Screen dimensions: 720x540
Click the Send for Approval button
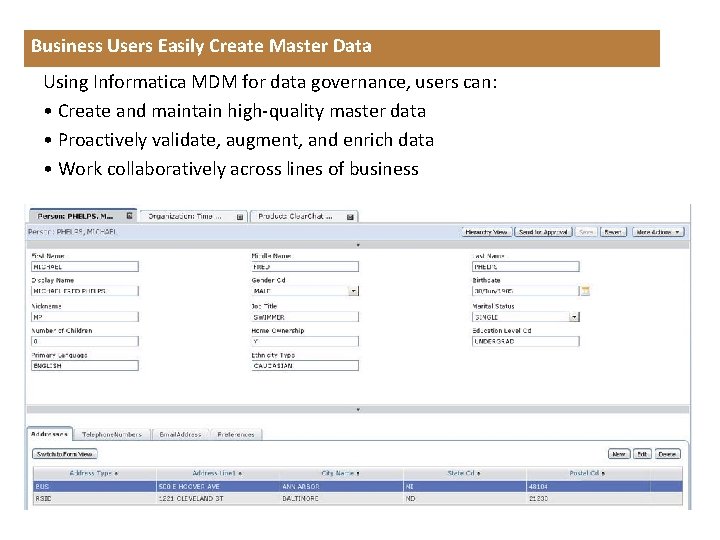[543, 232]
